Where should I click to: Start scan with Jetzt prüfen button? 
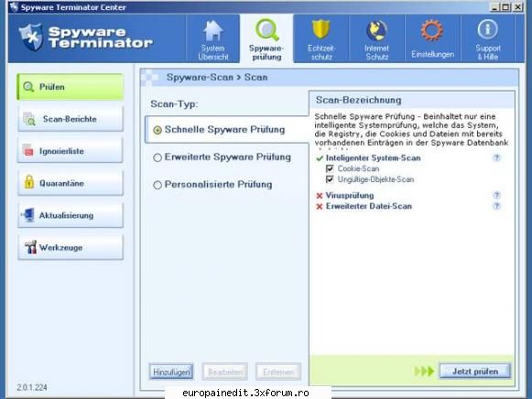point(475,372)
